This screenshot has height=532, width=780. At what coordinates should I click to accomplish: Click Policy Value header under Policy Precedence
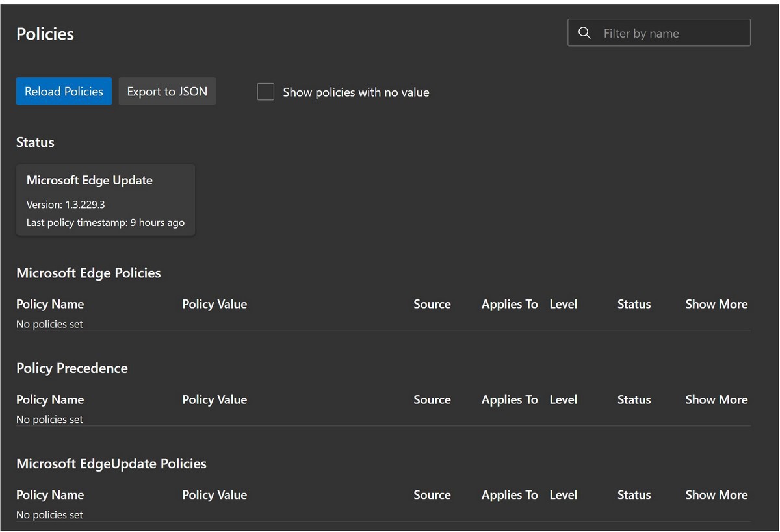tap(214, 399)
